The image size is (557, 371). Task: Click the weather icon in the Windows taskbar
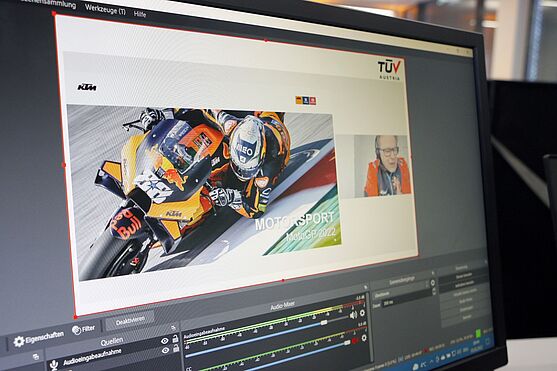pyautogui.click(x=415, y=366)
